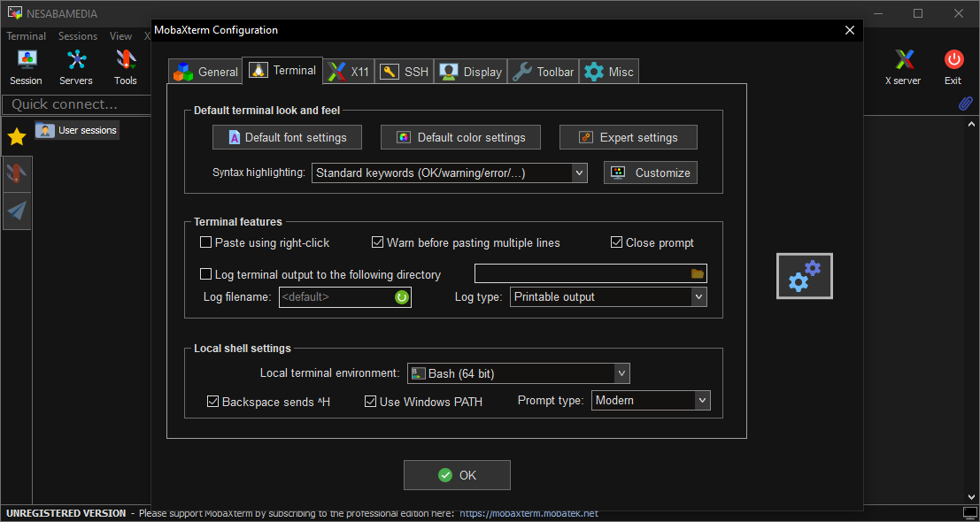The width and height of the screenshot is (980, 522).
Task: Click the large gears settings image
Action: click(x=804, y=276)
